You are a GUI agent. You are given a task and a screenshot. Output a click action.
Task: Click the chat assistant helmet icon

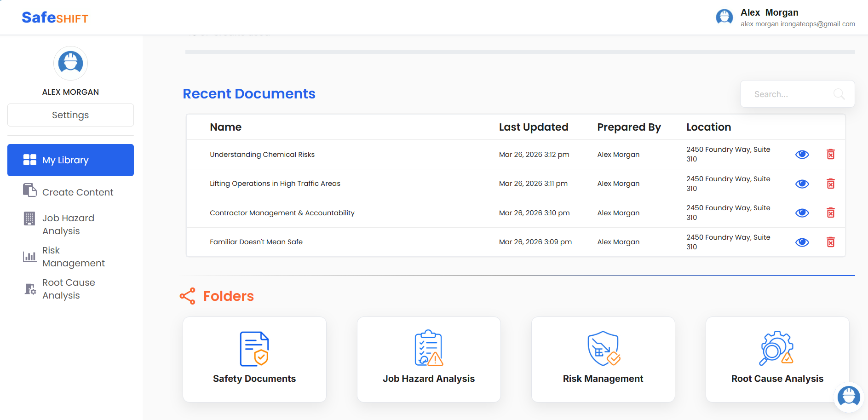click(849, 396)
